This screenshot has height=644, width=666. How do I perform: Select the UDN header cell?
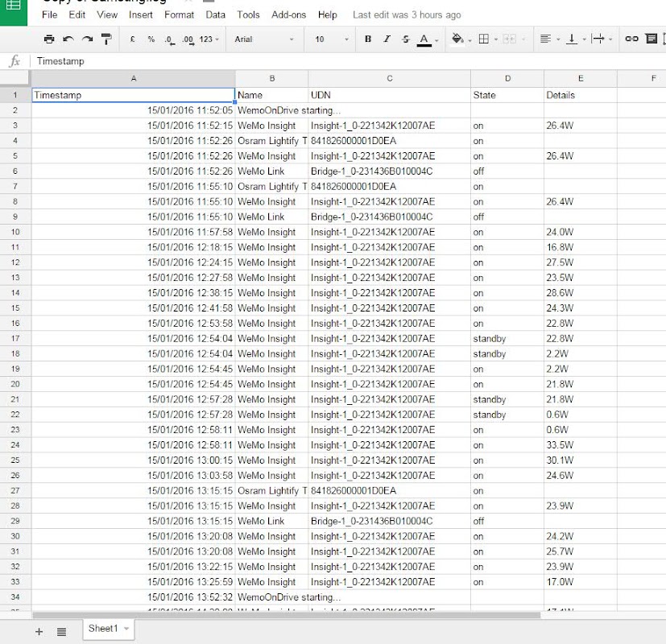pyautogui.click(x=390, y=95)
